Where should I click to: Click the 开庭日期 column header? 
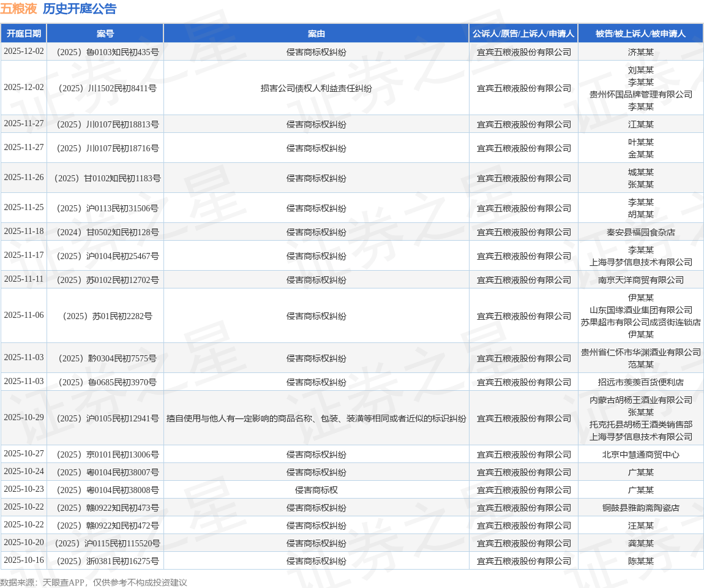click(x=24, y=34)
